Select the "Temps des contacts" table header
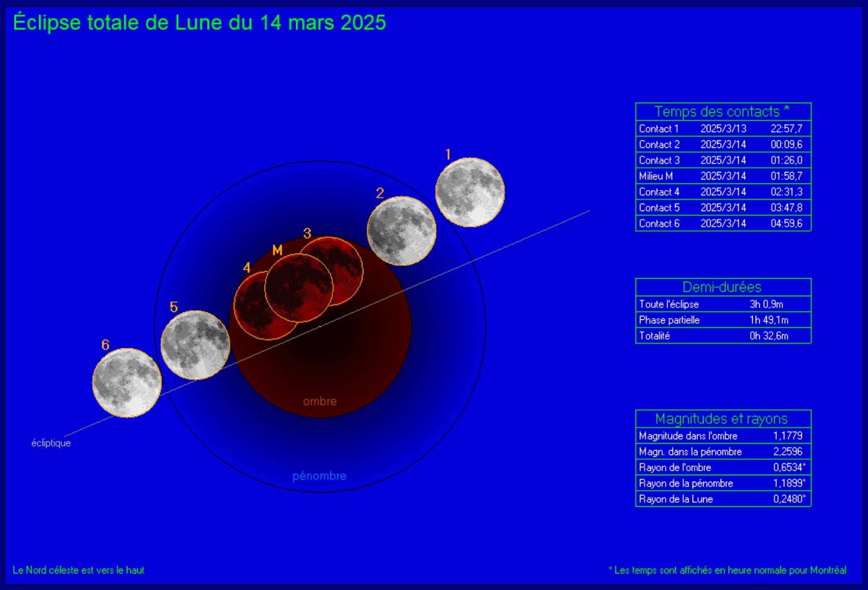Viewport: 868px width, 590px height. 723,111
